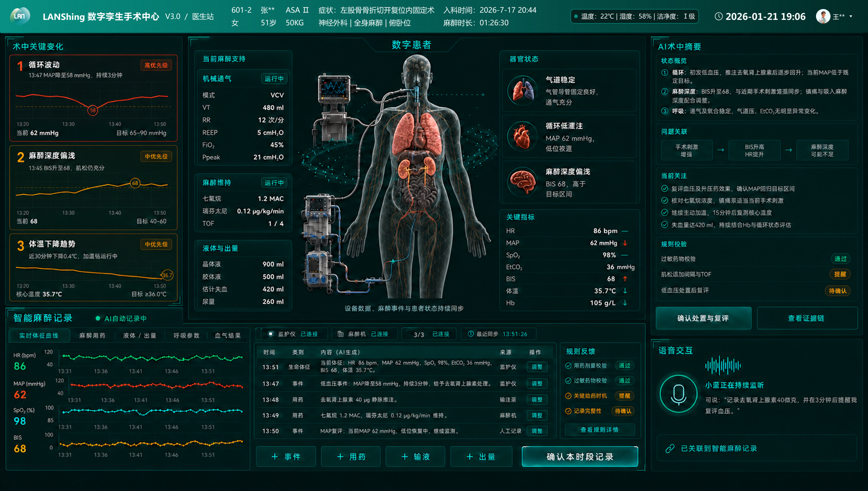This screenshot has height=491, width=868.
Task: Click the BIS upward trend red arrow
Action: point(625,279)
